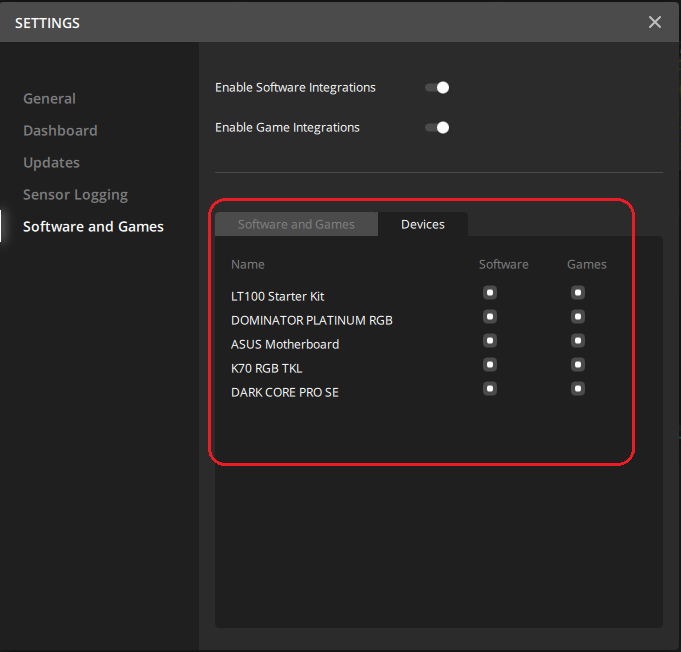Toggle Games checkbox for K70 RGB TKL
Screen dimensions: 681x652
click(578, 365)
